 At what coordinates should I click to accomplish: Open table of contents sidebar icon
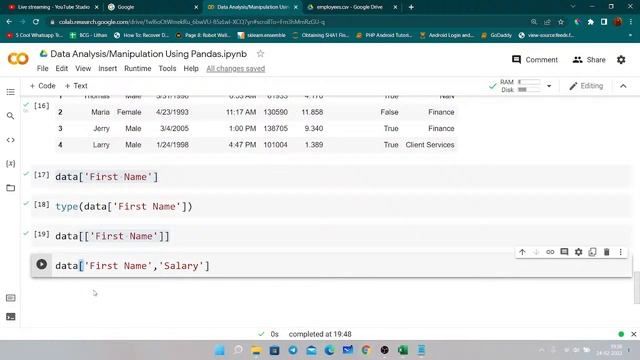pyautogui.click(x=11, y=92)
